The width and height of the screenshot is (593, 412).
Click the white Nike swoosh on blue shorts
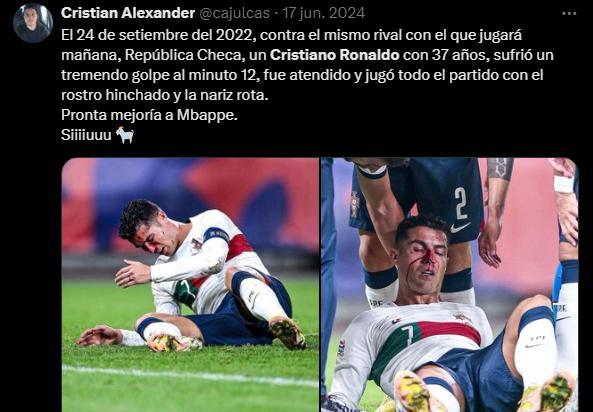[459, 227]
